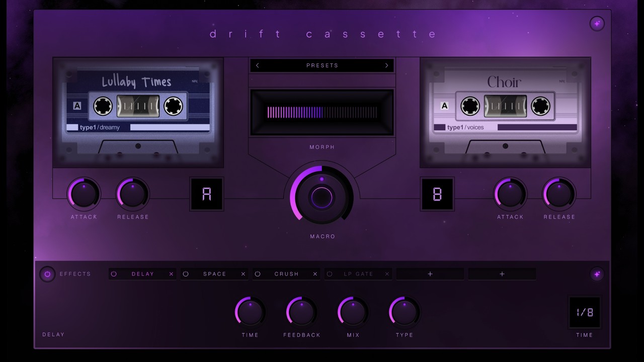The image size is (644, 362).
Task: Toggle SPACE effect power
Action: (x=186, y=274)
